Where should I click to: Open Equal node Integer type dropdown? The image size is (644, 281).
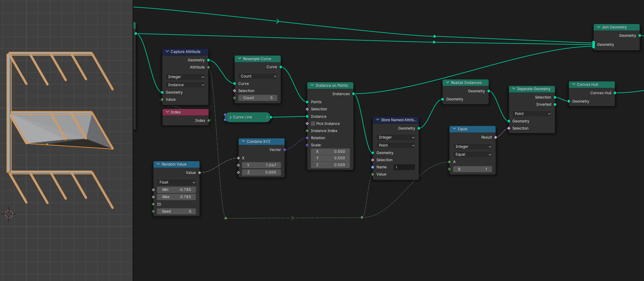(472, 147)
